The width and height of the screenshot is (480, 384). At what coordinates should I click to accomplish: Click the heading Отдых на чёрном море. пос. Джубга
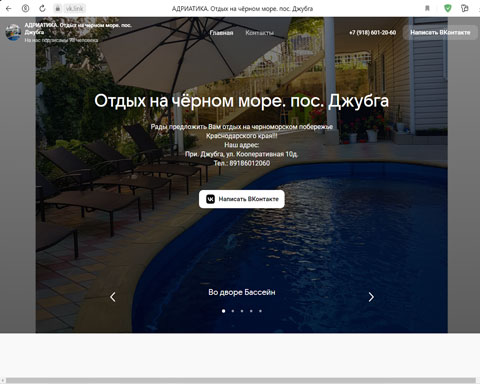click(242, 101)
